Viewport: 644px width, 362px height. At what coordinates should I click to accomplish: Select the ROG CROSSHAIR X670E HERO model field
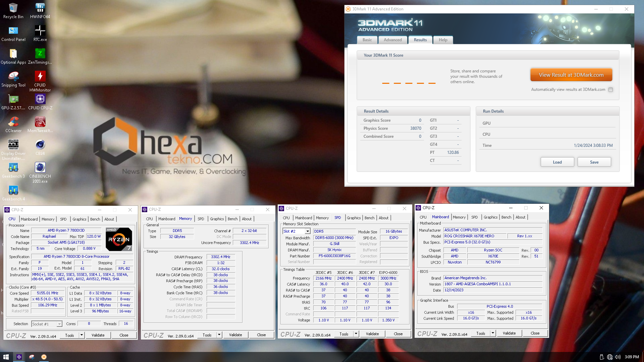[474, 236]
